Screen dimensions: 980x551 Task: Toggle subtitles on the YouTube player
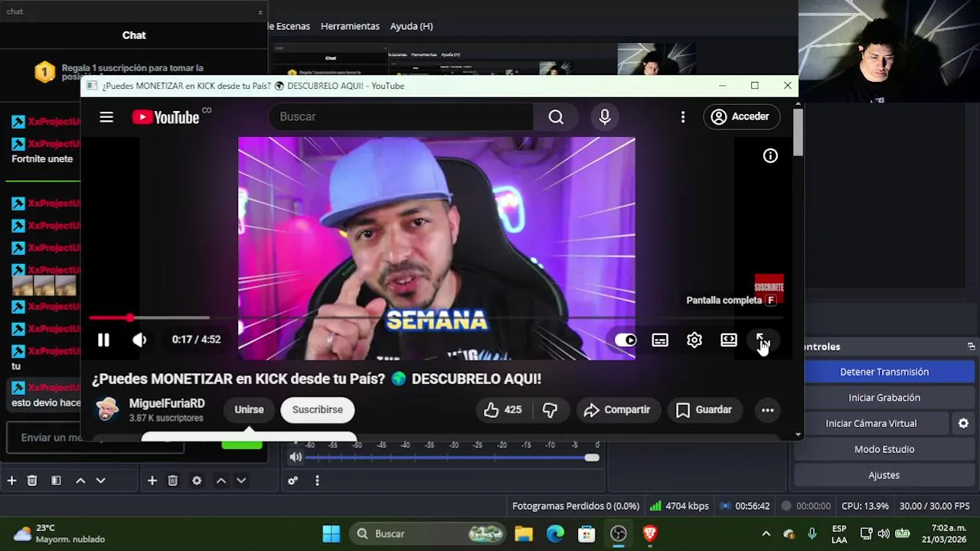660,340
